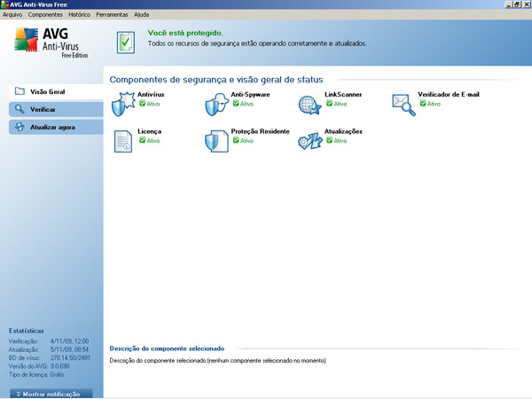Screen dimensions: 532x399
Task: Open the Verificador de E-mail envelope icon
Action: click(x=403, y=105)
